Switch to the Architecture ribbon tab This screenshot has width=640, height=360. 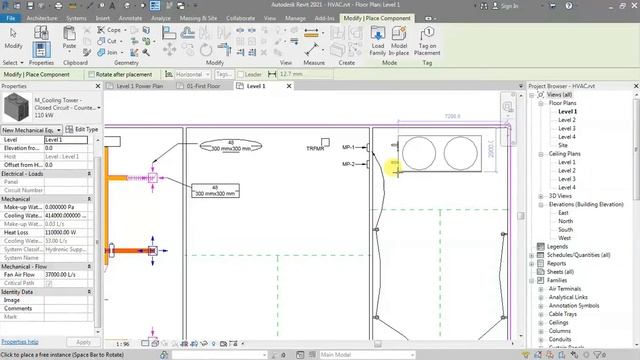pos(42,18)
